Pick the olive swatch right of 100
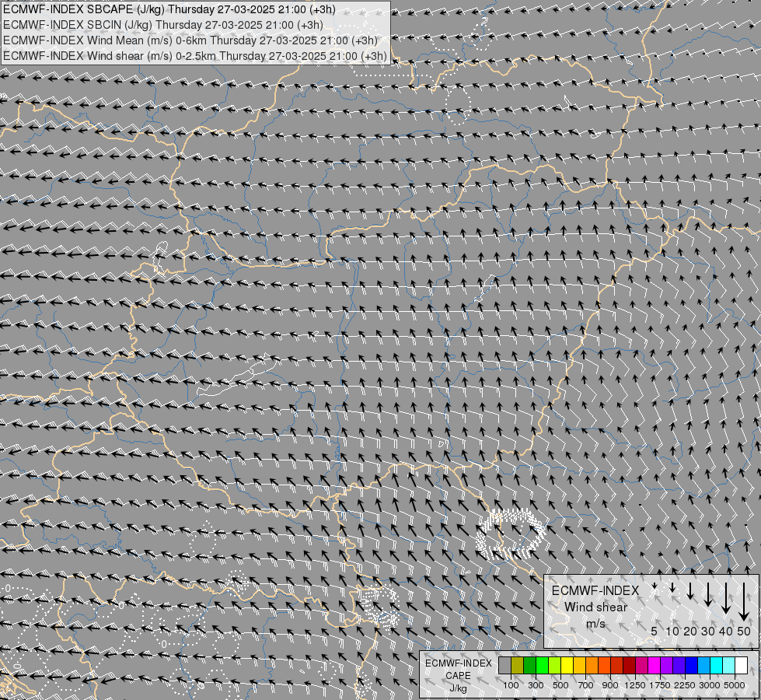Image resolution: width=761 pixels, height=700 pixels. 518,666
